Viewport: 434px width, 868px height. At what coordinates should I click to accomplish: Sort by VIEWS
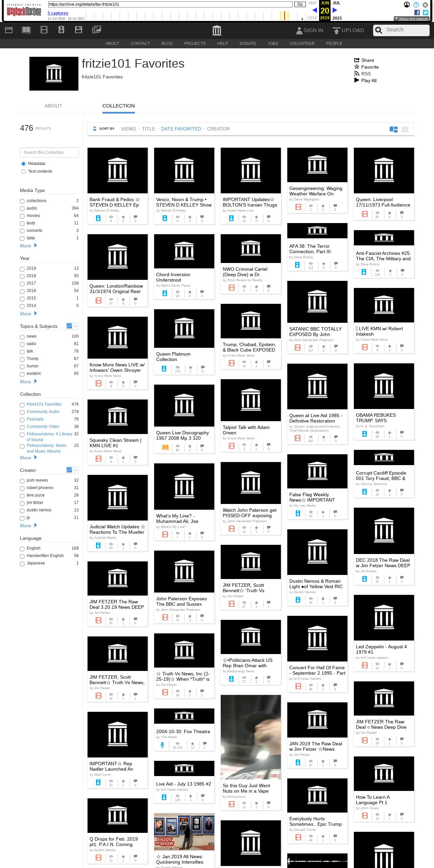(128, 129)
